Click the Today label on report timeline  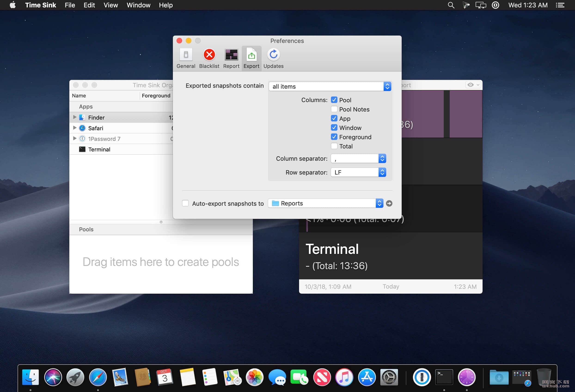[x=391, y=286]
